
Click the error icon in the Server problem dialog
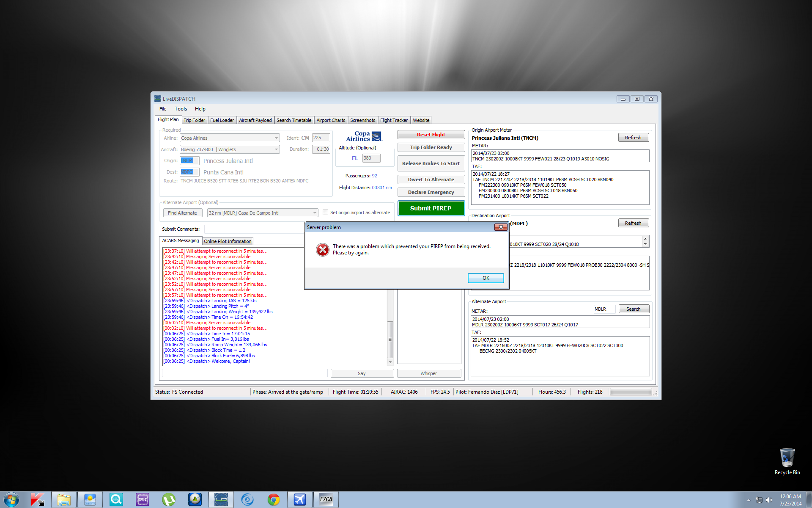323,250
